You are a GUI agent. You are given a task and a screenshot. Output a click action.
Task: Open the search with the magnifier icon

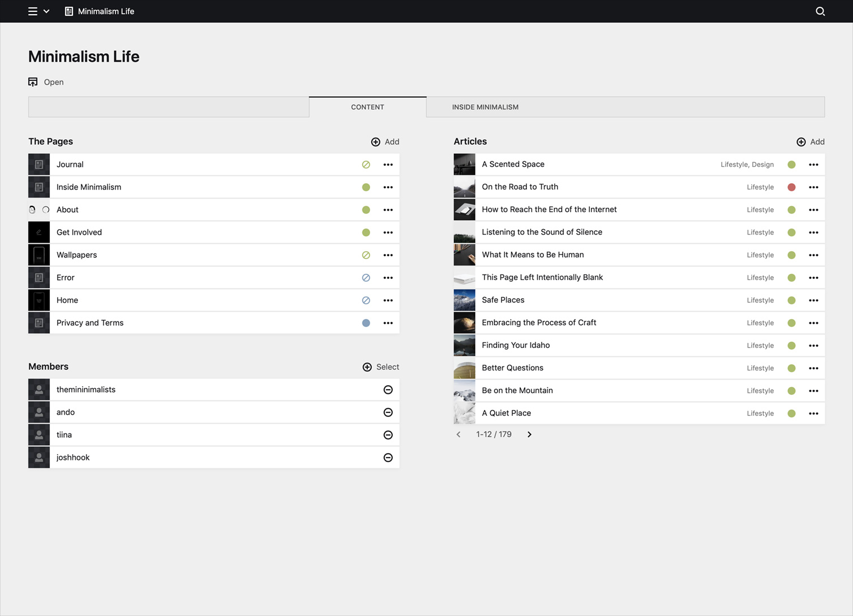click(x=820, y=11)
